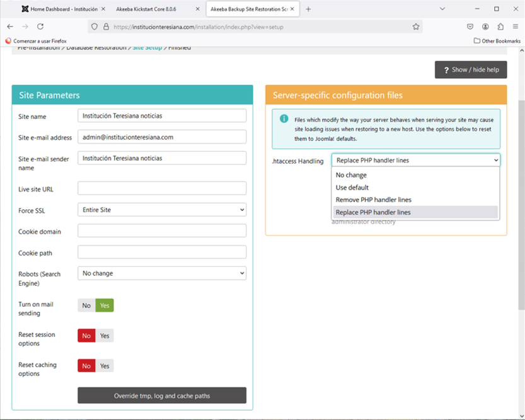Open the Firefox account icon
The image size is (525, 420).
pyautogui.click(x=485, y=26)
